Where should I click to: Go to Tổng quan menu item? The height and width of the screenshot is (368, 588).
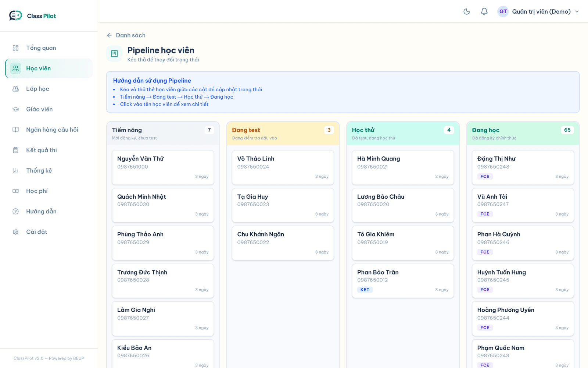49,48
